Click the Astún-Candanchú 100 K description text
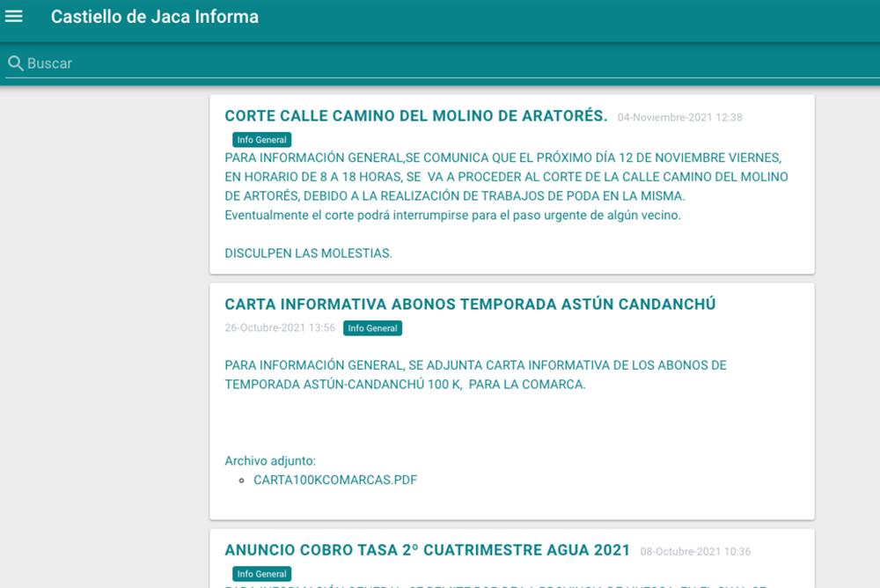This screenshot has height=588, width=880. (475, 375)
